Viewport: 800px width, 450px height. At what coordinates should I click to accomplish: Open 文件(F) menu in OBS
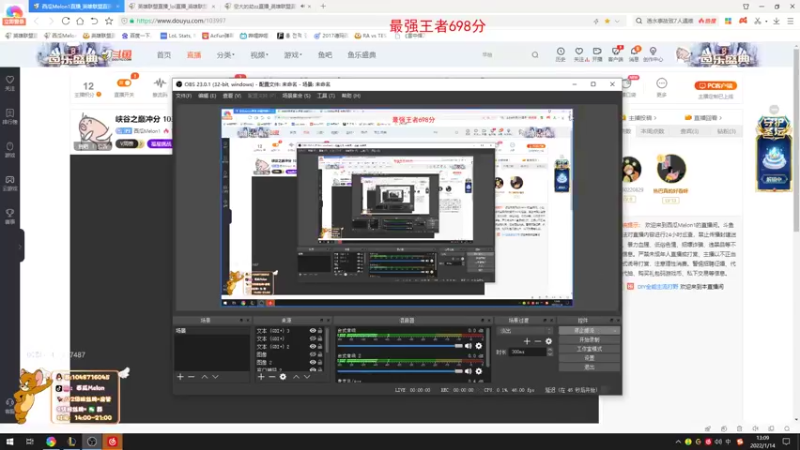[184, 95]
